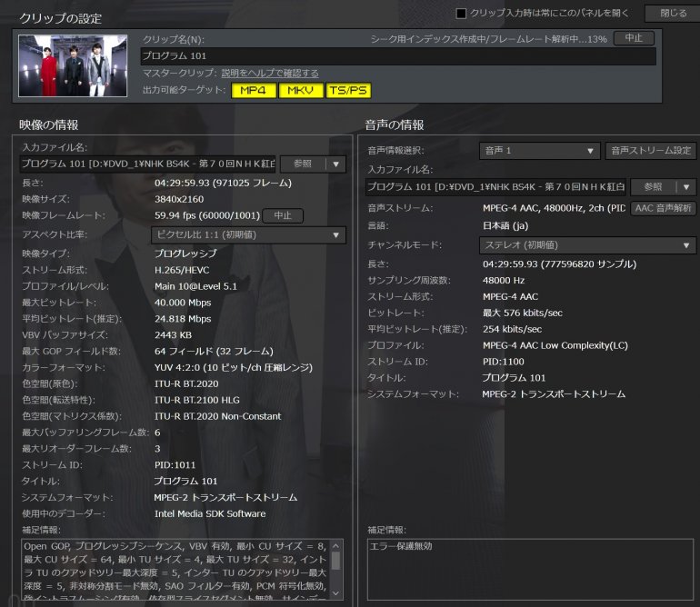700x607 pixels.
Task: Click the 48000 Hz sampling frequency value
Action: [x=504, y=280]
